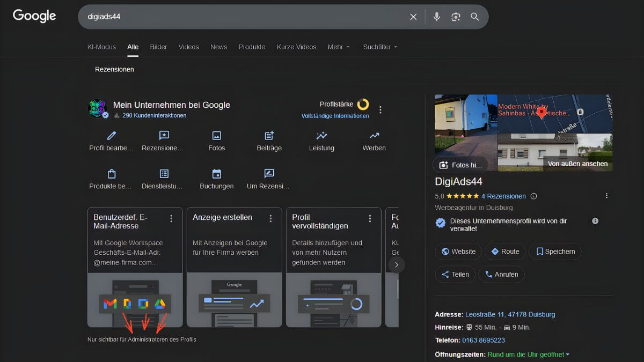The image size is (644, 362).
Task: Expand the Mehr dropdown in the results bar
Action: [339, 47]
